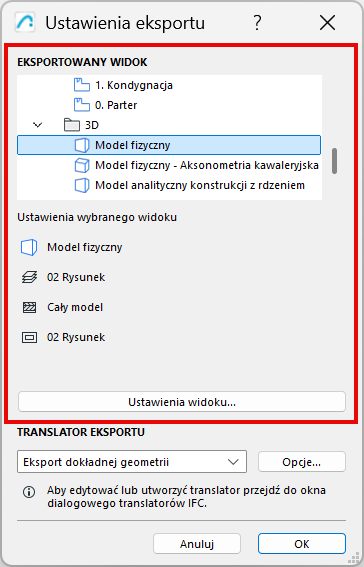
Task: Click the 'Model fizyczny' text in view settings summary
Action: point(85,247)
